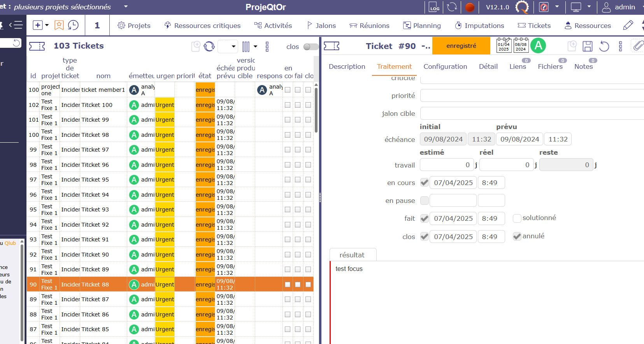Viewport: 644px width, 344px height.
Task: Open the new item plus dropdown
Action: point(41,25)
